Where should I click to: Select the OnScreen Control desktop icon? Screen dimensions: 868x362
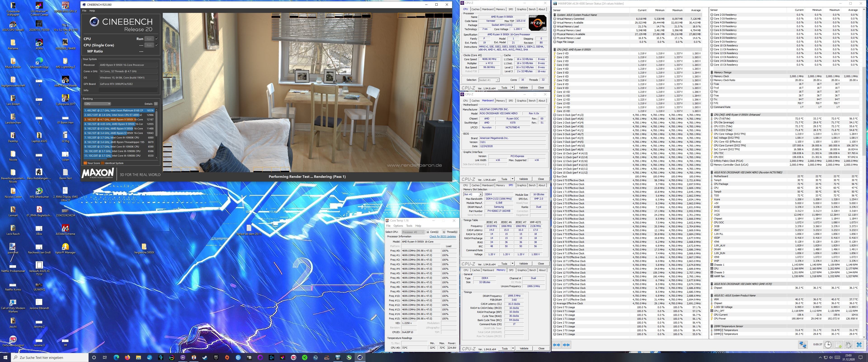click(x=13, y=341)
